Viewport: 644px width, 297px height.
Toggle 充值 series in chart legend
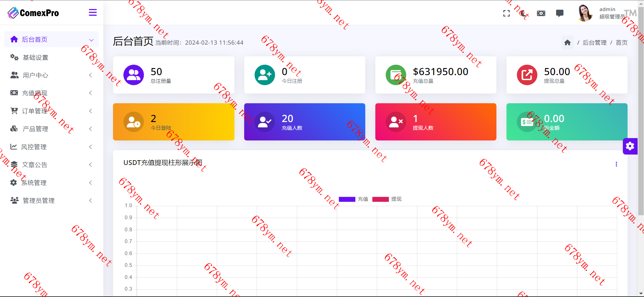pyautogui.click(x=354, y=199)
